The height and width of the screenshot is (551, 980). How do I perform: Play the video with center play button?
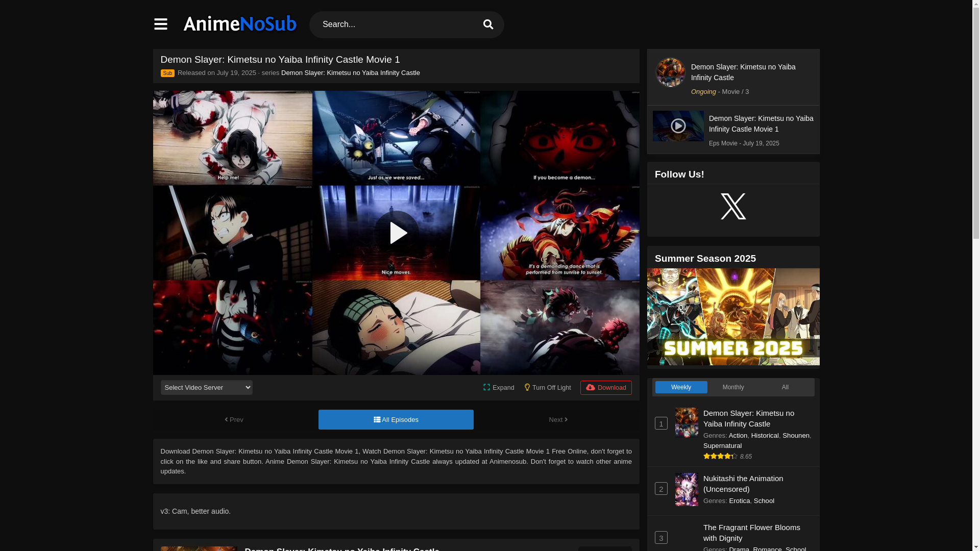tap(396, 233)
